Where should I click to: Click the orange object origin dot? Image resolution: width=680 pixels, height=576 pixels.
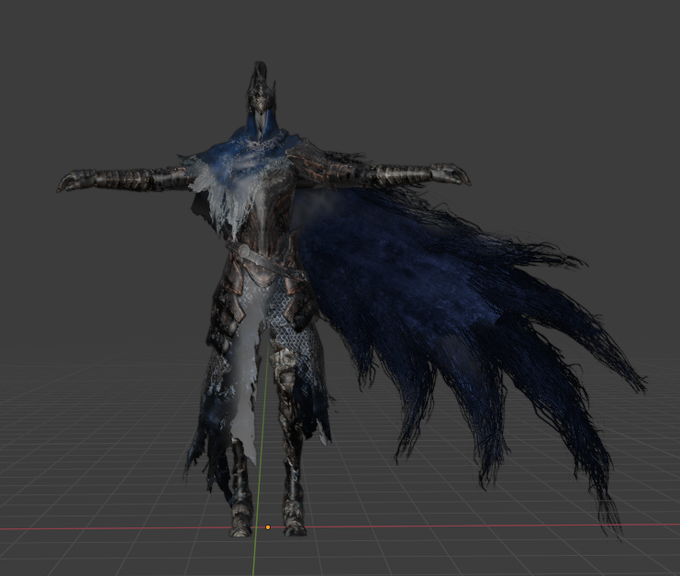268,527
